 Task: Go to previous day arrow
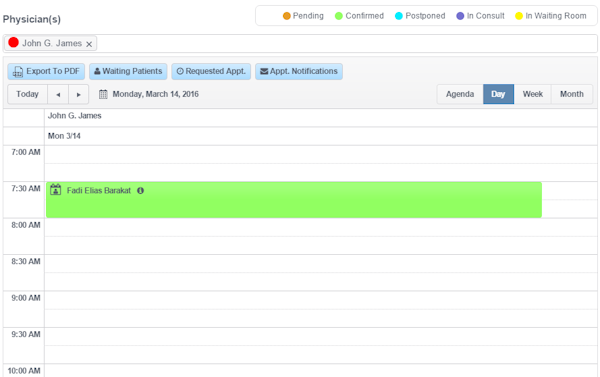[58, 95]
